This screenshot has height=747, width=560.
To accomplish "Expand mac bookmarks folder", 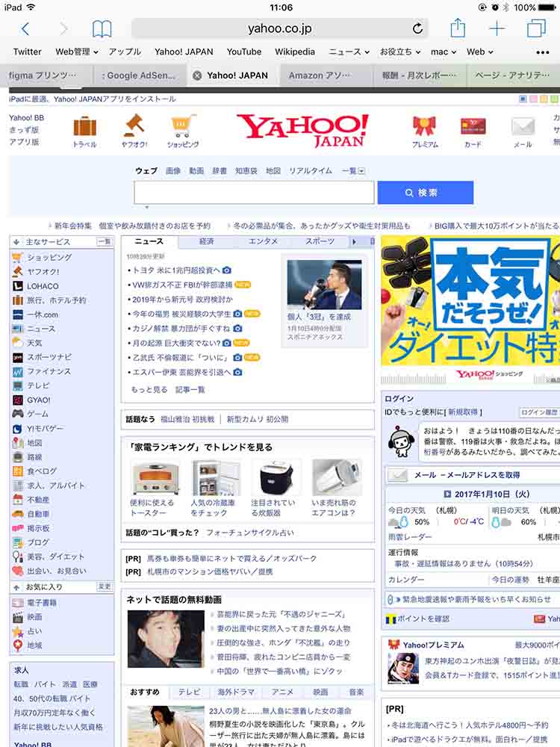I will tap(444, 52).
